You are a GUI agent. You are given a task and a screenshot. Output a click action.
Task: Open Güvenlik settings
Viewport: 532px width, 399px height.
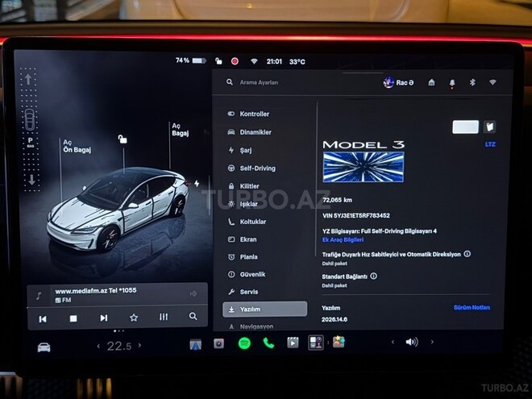(x=247, y=274)
